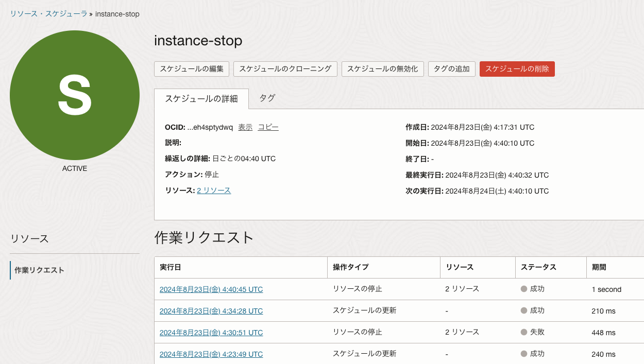This screenshot has height=364, width=644.
Task: Open the failed 4:30:51 UTC work request
Action: [x=211, y=332]
